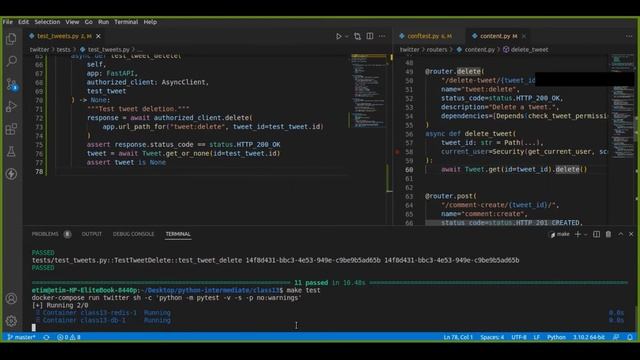Open the Selection menu
This screenshot has height=360, width=640.
click(x=47, y=22)
